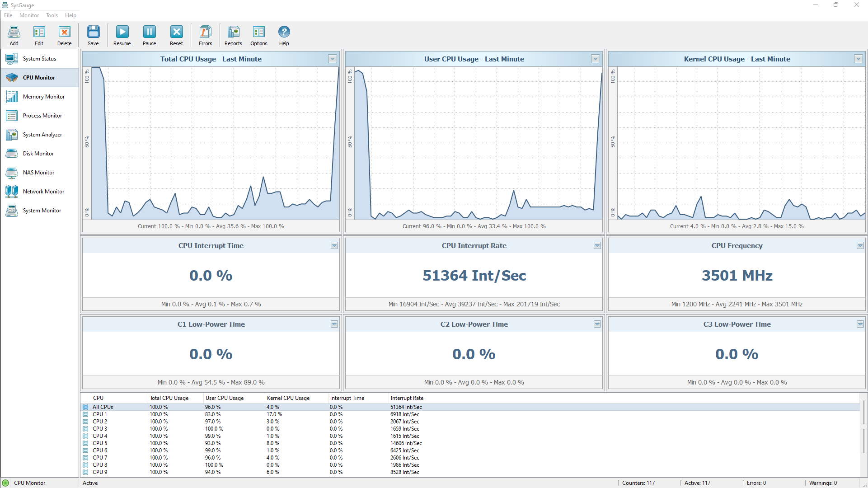Image resolution: width=868 pixels, height=488 pixels.
Task: Open the Help documentation
Action: point(284,35)
